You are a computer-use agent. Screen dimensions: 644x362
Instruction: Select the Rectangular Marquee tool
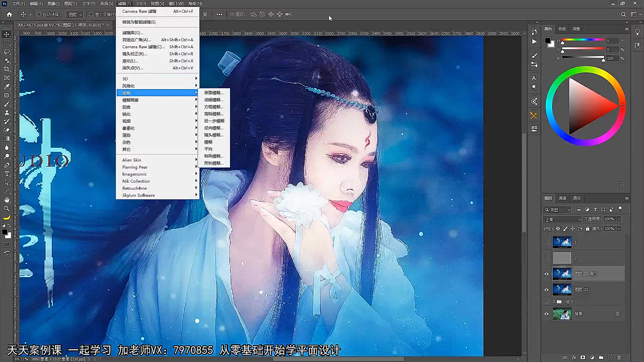[x=7, y=43]
